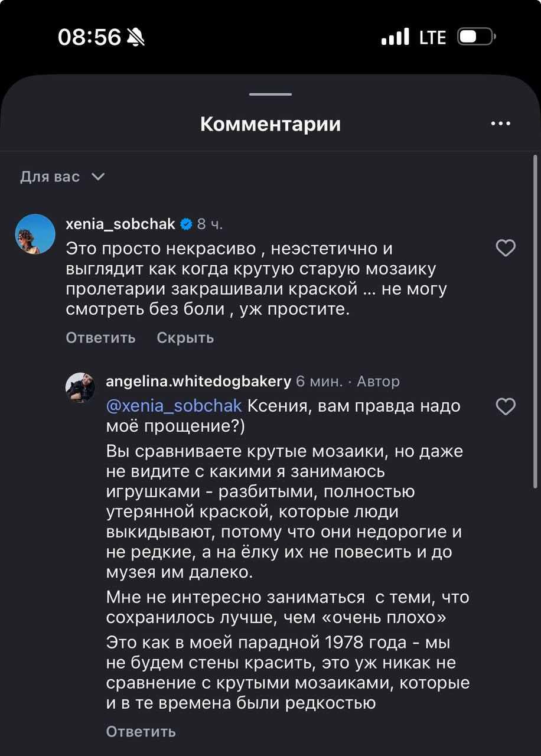Like angelina.whitedogbakery's reply with the heart
This screenshot has width=541, height=756.
(505, 406)
